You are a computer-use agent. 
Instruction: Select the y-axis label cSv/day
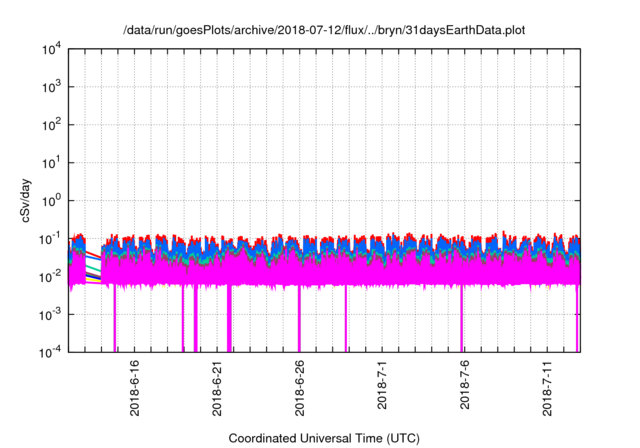[26, 200]
